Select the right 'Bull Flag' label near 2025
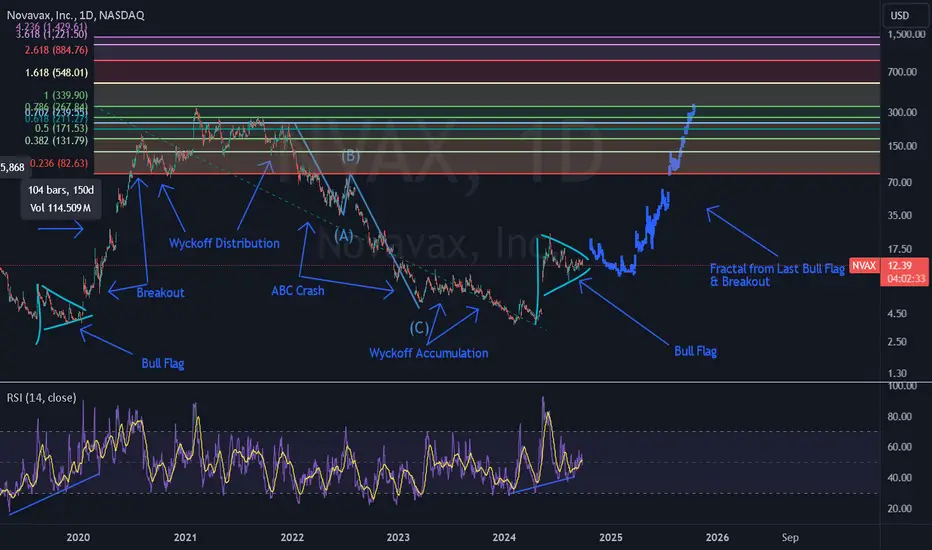932x550 pixels. coord(695,351)
